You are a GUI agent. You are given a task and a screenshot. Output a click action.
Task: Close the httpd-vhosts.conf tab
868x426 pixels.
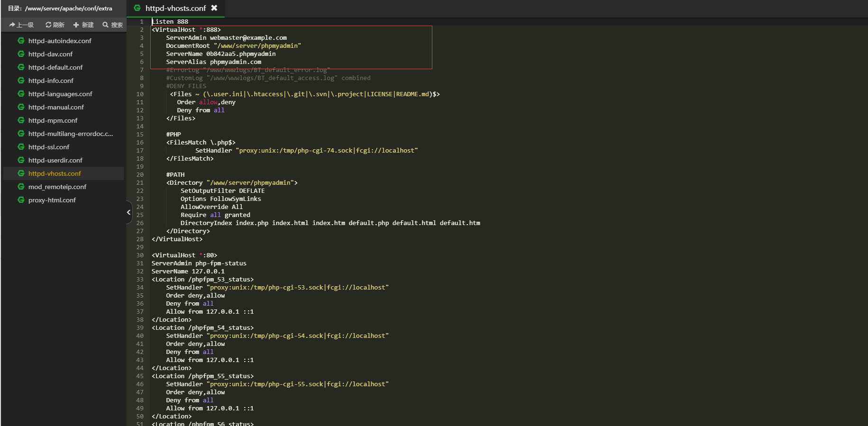coord(214,8)
